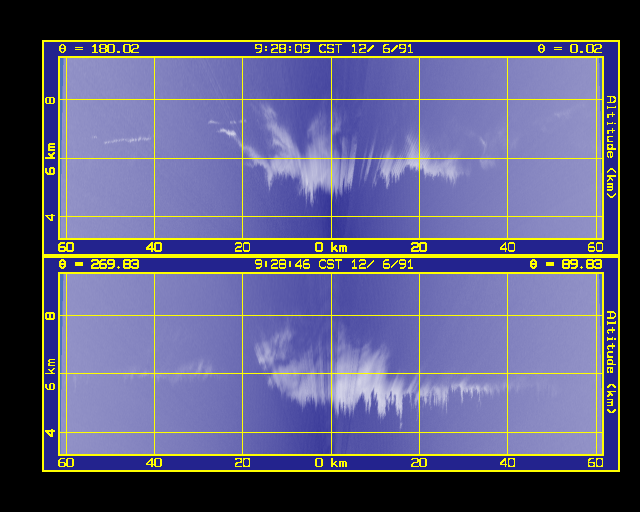Click the "θ = 269.83" angle label

(x=99, y=265)
